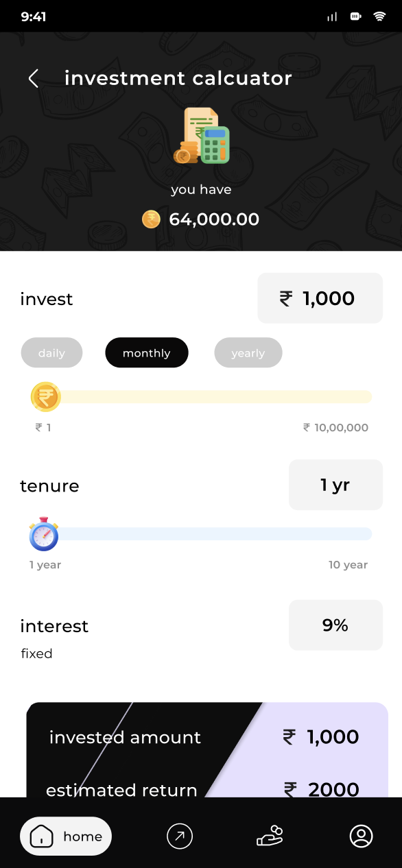The height and width of the screenshot is (868, 402).
Task: Go to the home tab
Action: [x=66, y=836]
